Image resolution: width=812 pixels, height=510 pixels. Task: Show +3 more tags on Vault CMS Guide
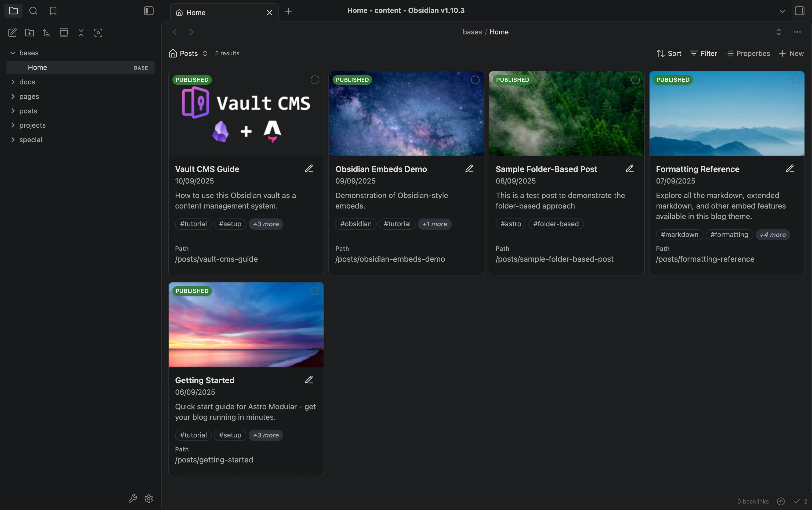coord(266,224)
